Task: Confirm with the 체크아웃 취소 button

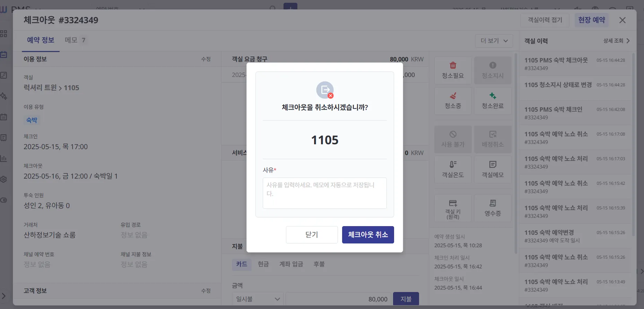Action: [x=368, y=235]
